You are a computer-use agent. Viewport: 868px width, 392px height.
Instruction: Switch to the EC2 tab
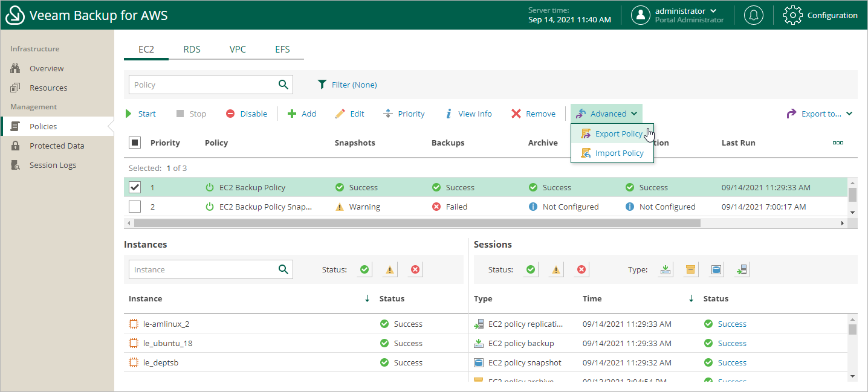point(146,49)
